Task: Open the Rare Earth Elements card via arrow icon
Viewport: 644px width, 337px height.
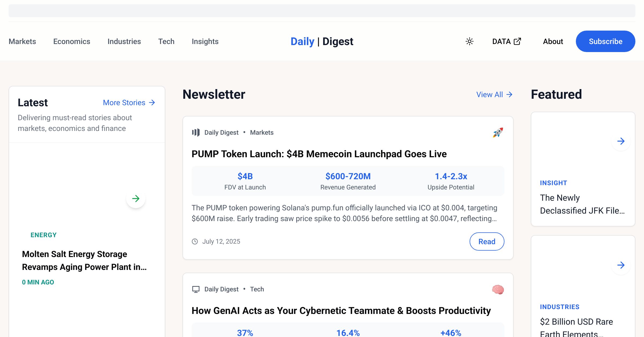Action: 621,265
